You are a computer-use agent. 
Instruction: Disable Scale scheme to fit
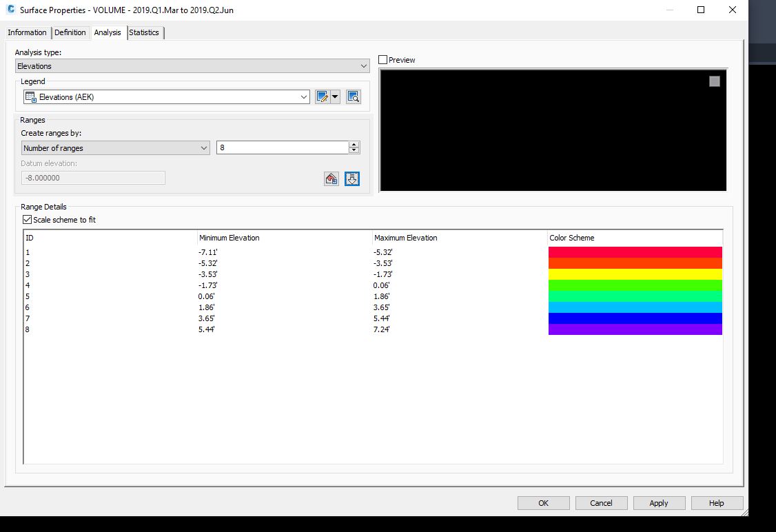(25, 219)
